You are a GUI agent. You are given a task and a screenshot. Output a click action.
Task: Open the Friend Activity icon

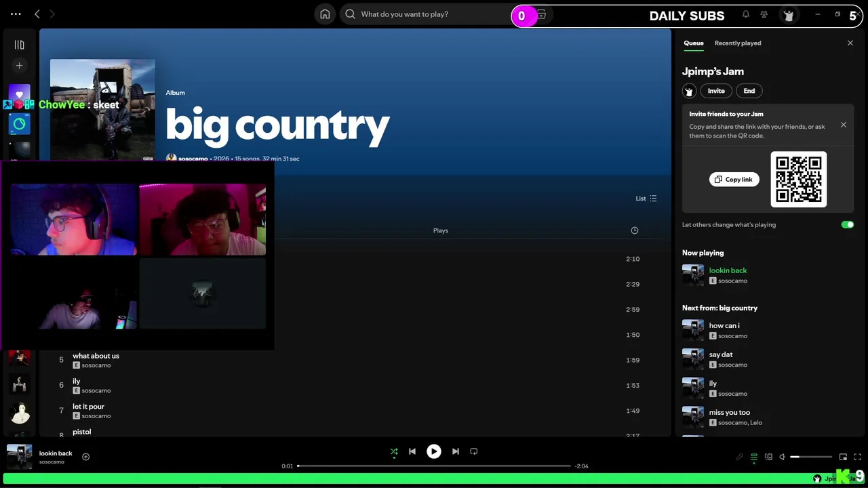click(x=764, y=14)
